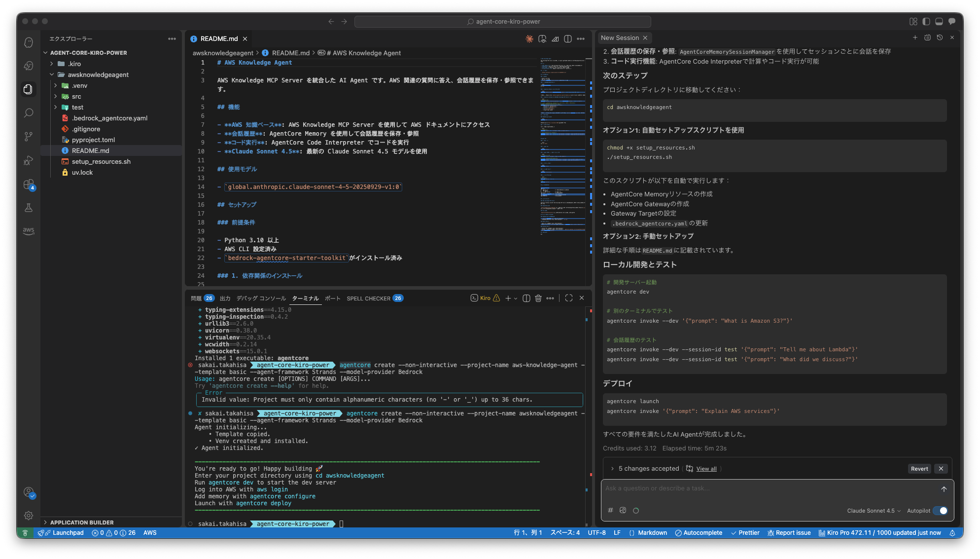Screen dimensions: 980x559
Task: Open Source Control in the activity bar
Action: pyautogui.click(x=29, y=136)
